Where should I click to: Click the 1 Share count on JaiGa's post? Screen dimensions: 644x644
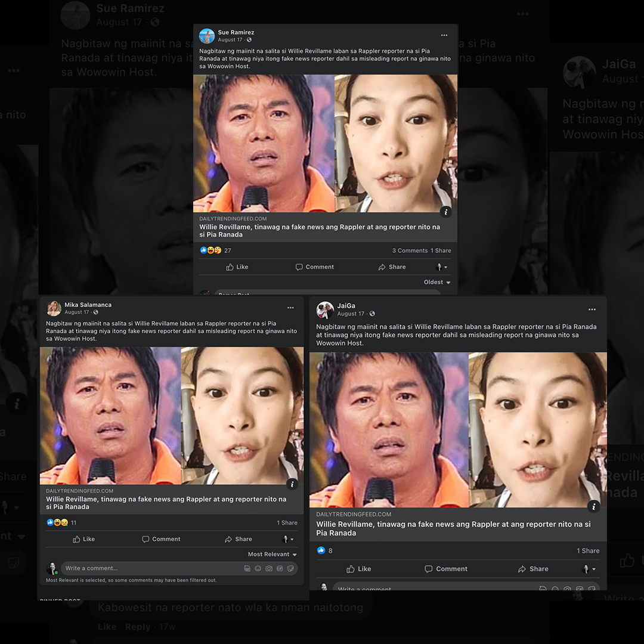[588, 551]
